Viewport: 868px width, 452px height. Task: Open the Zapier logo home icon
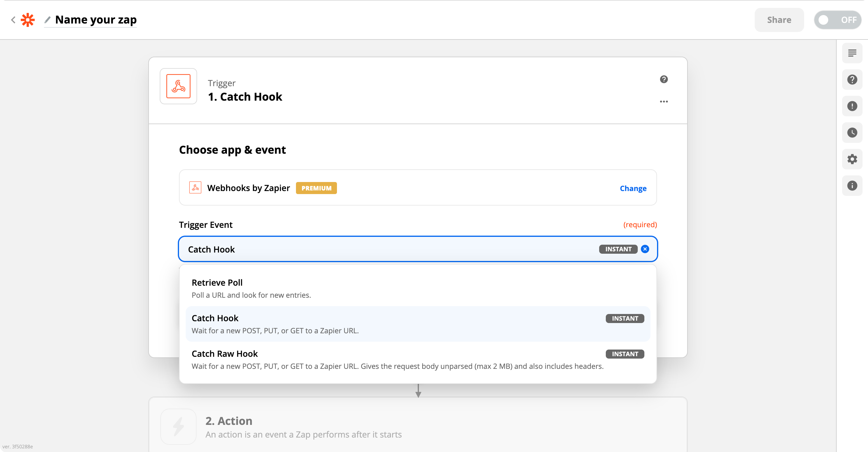click(28, 20)
